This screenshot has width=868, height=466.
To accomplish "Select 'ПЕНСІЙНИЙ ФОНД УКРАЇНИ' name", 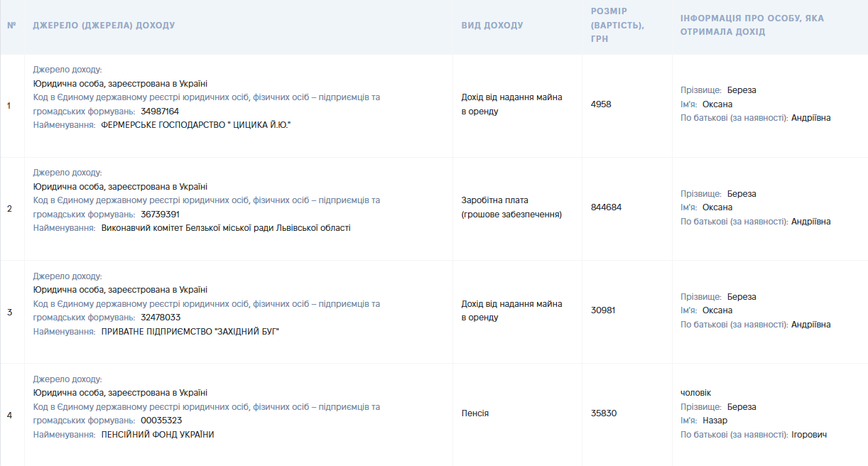I will click(158, 435).
